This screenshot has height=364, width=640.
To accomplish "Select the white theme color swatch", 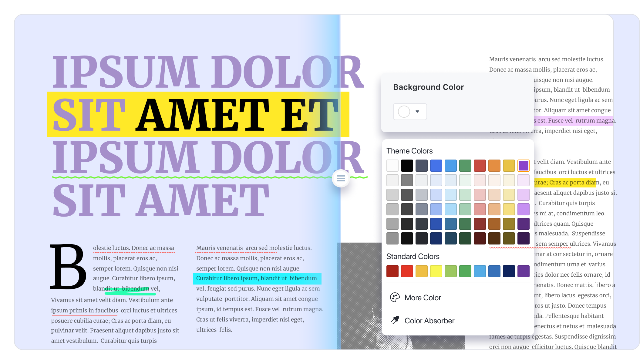I will pyautogui.click(x=392, y=166).
